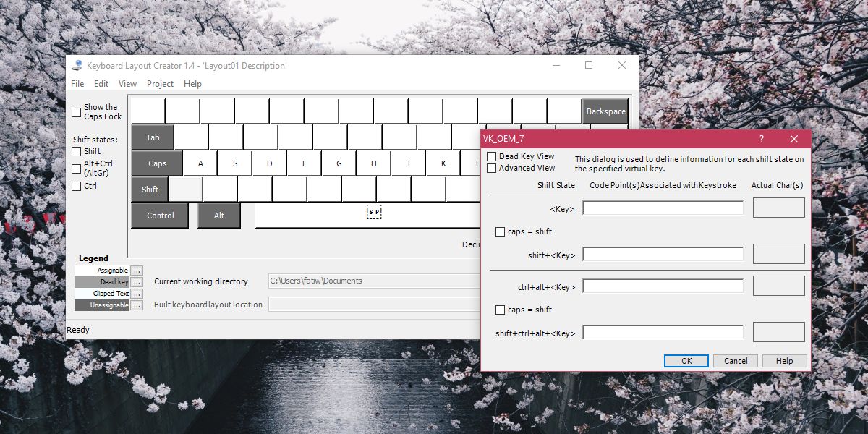868x434 pixels.
Task: Open the File menu
Action: (x=77, y=84)
